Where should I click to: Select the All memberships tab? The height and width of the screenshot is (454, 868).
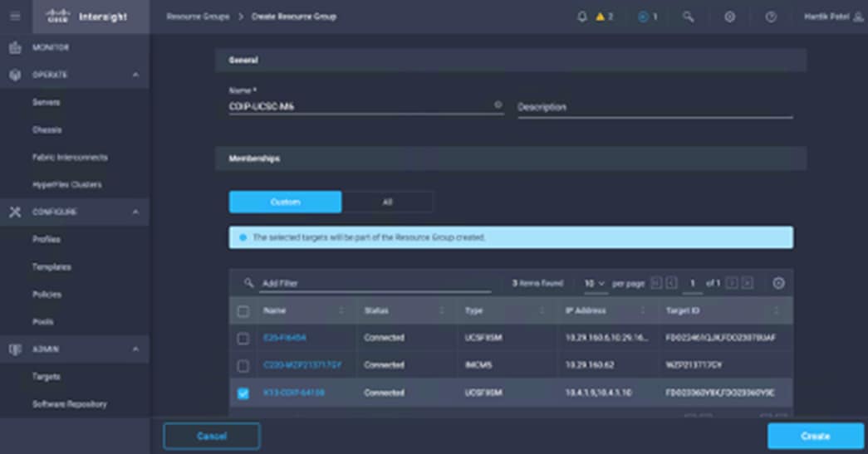tap(388, 202)
